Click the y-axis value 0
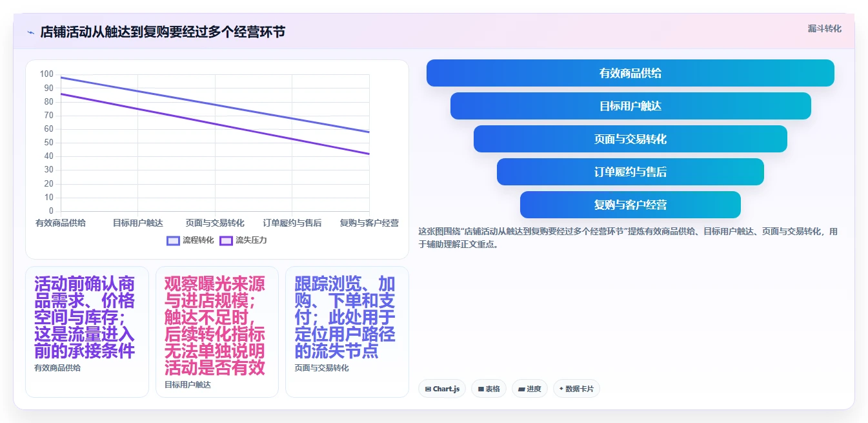The width and height of the screenshot is (868, 423). 52,211
